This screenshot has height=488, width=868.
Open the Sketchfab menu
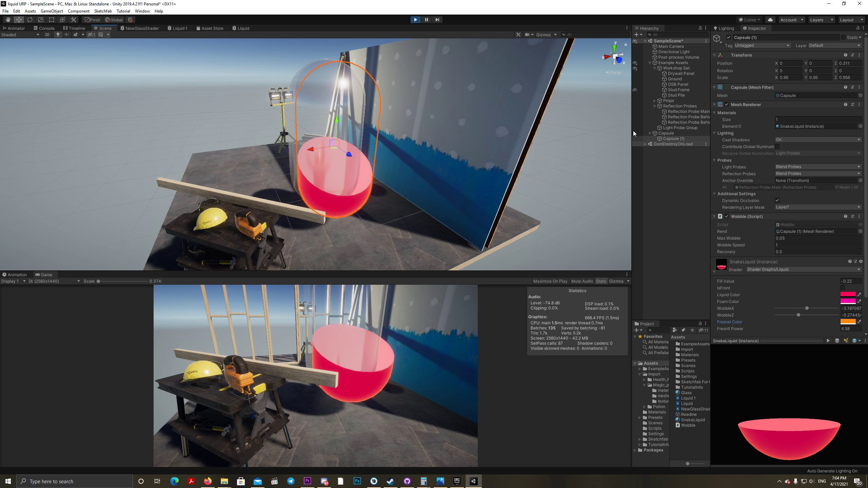click(x=103, y=11)
